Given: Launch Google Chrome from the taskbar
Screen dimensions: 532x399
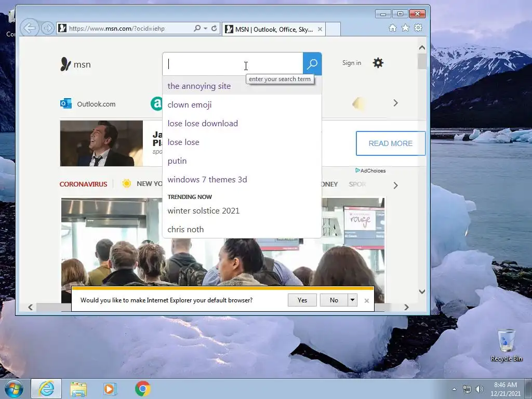Looking at the screenshot, I should tap(143, 389).
